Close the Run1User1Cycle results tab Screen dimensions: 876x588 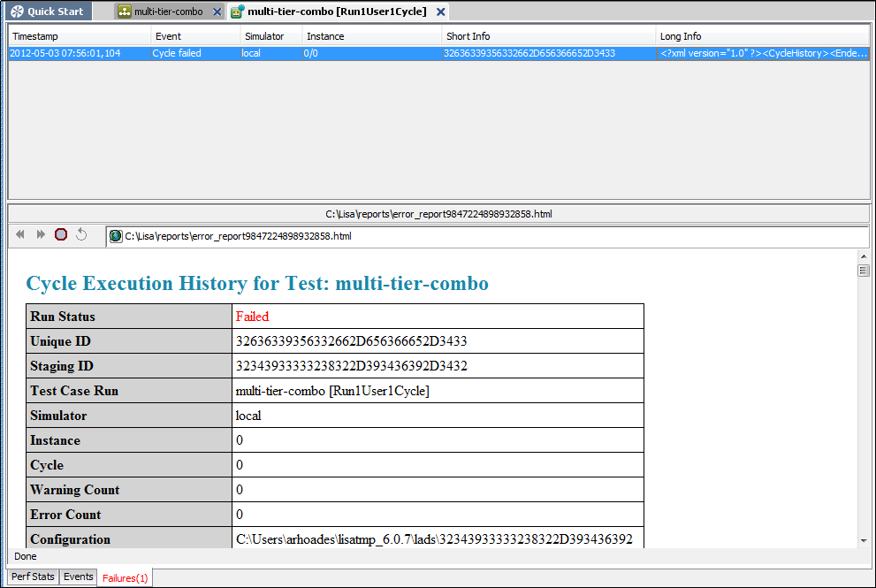(x=440, y=11)
